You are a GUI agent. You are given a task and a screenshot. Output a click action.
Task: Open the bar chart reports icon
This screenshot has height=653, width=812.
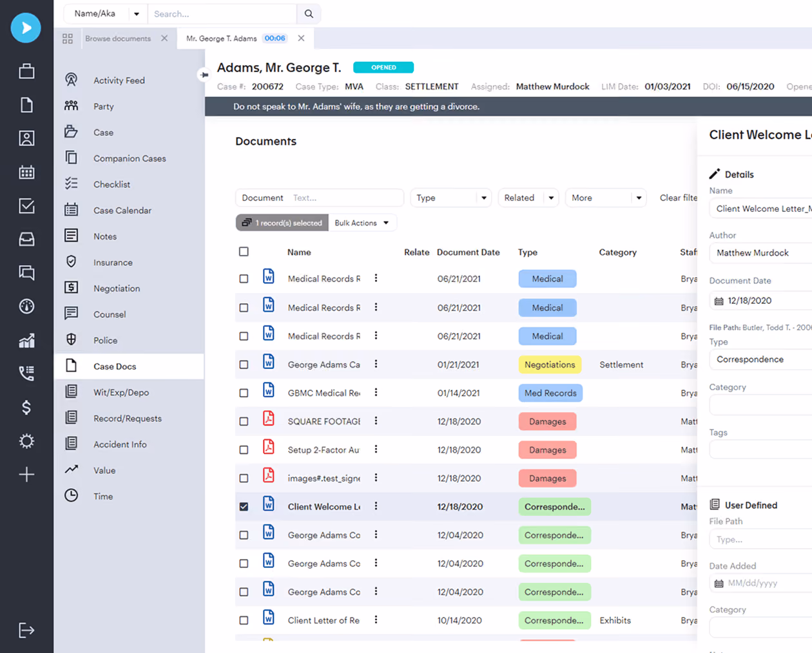click(x=26, y=340)
